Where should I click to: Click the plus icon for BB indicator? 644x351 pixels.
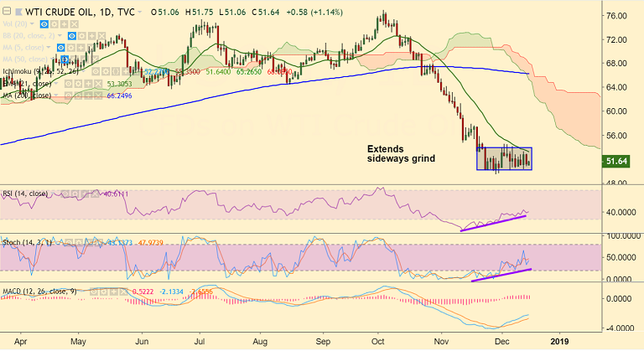(x=91, y=36)
